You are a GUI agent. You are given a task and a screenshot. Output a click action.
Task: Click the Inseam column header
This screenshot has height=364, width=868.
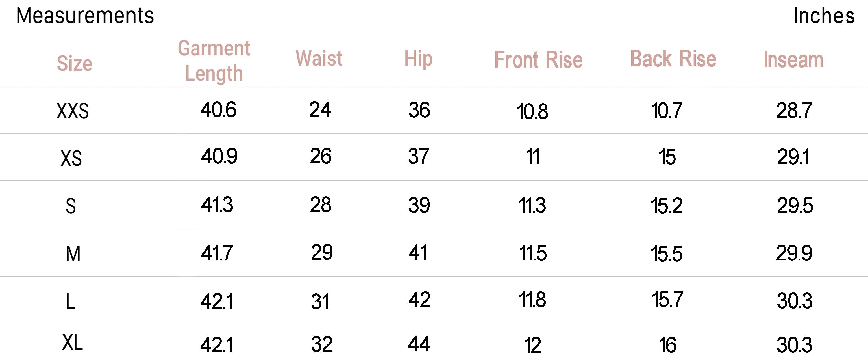tap(793, 60)
